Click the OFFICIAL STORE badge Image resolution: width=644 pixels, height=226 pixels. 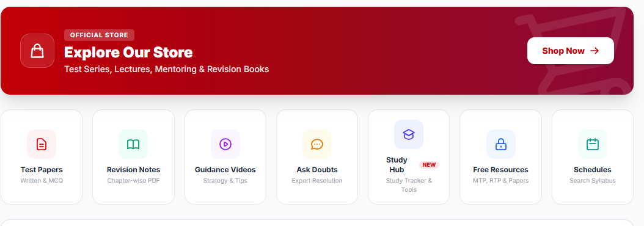[x=99, y=35]
